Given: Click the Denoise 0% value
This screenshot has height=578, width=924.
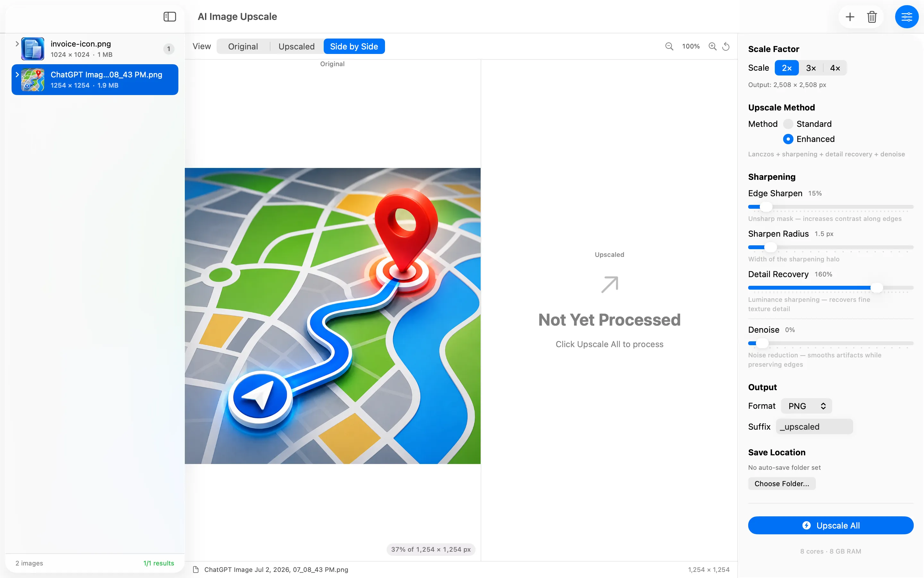Looking at the screenshot, I should pos(790,330).
